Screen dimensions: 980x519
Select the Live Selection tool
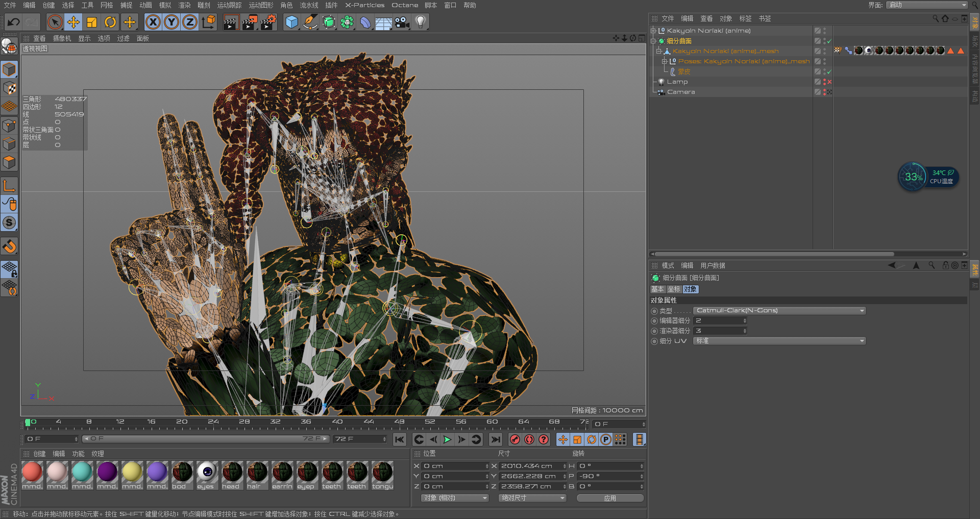coord(55,22)
